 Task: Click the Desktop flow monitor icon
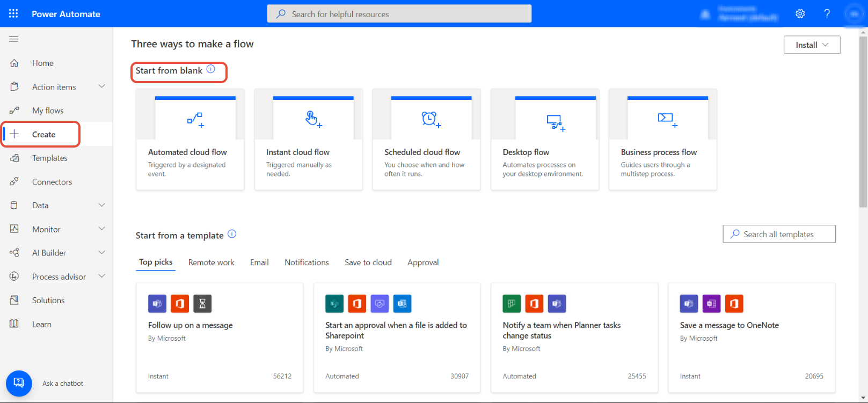556,123
